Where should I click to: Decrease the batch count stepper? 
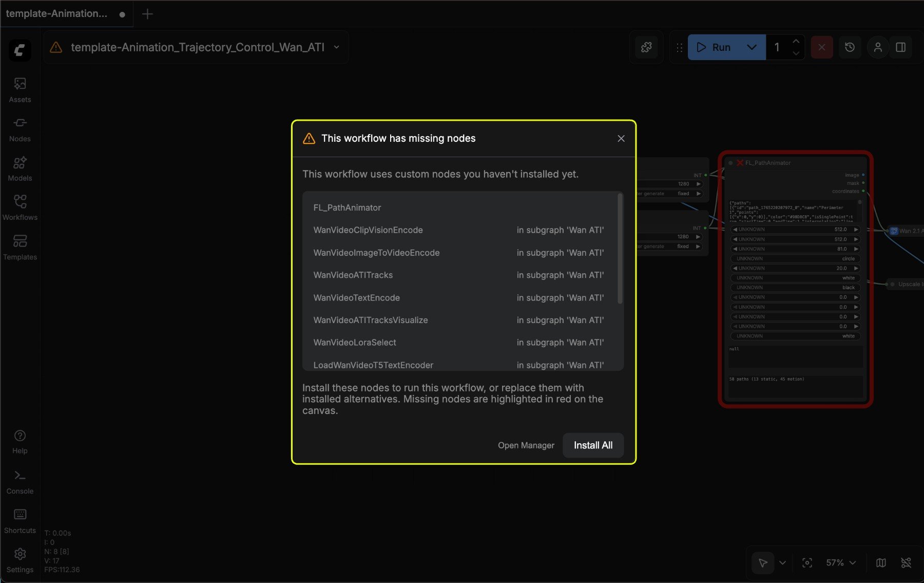coord(796,53)
